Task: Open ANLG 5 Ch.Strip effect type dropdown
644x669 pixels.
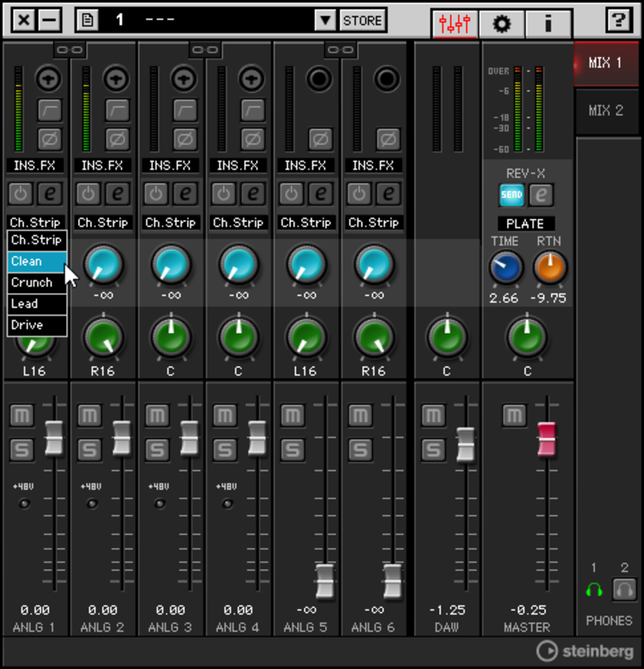Action: pos(306,222)
